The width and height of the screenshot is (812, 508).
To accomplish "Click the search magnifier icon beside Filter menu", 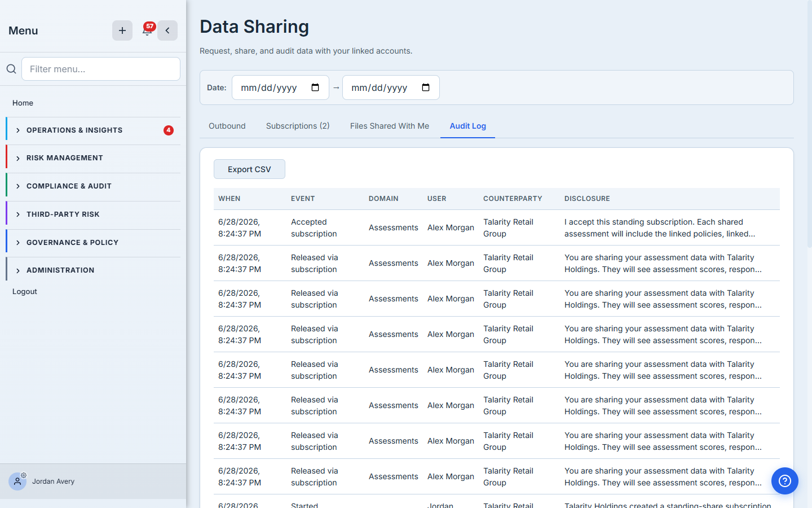I will coord(11,69).
